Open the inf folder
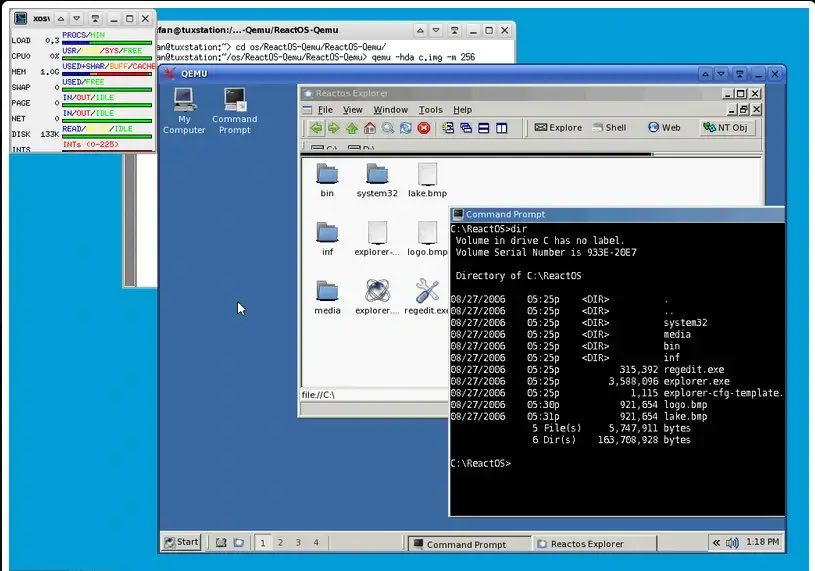The width and height of the screenshot is (815, 571). coord(327,238)
